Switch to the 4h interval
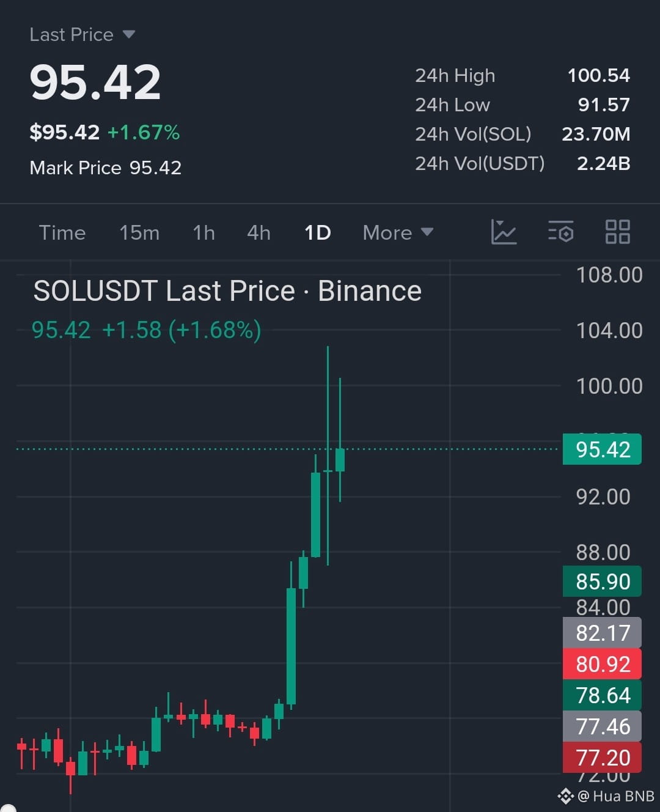The width and height of the screenshot is (660, 812). coord(258,232)
